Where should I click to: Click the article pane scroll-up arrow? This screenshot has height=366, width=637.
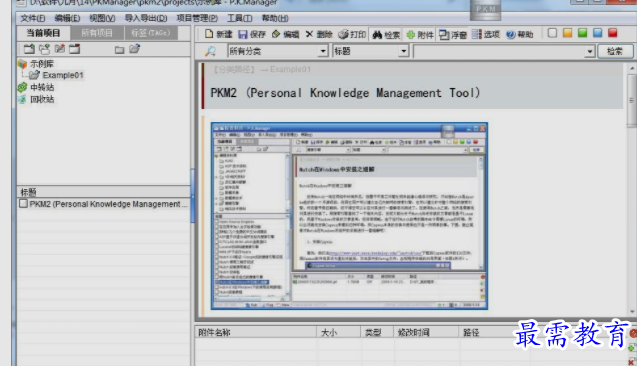coord(632,69)
